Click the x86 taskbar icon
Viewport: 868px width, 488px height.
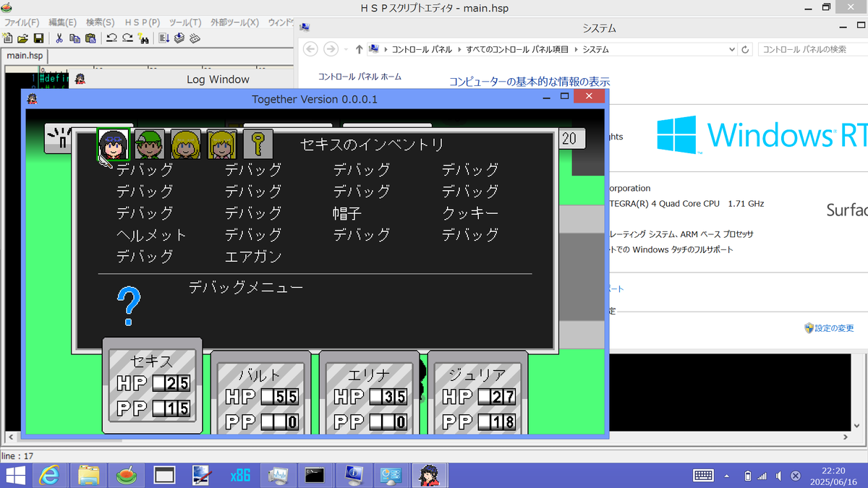coord(239,475)
